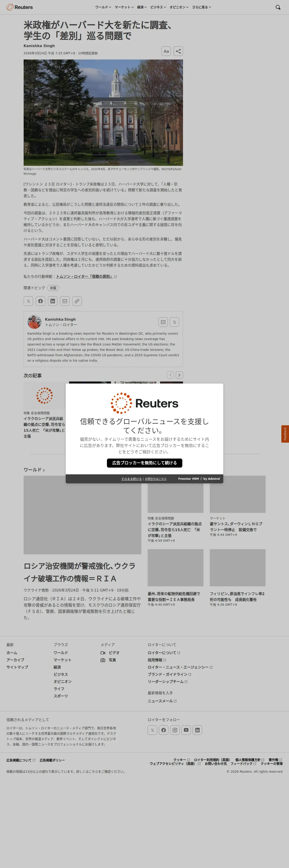289x868 pixels.
Task: Go to previous article in 次の記事 carousel
Action: 171,375
